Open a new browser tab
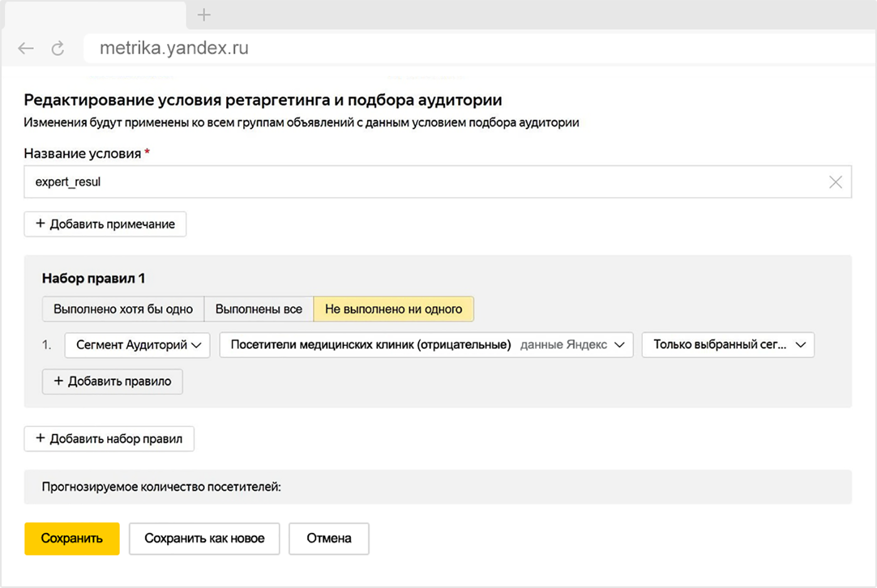 click(204, 15)
